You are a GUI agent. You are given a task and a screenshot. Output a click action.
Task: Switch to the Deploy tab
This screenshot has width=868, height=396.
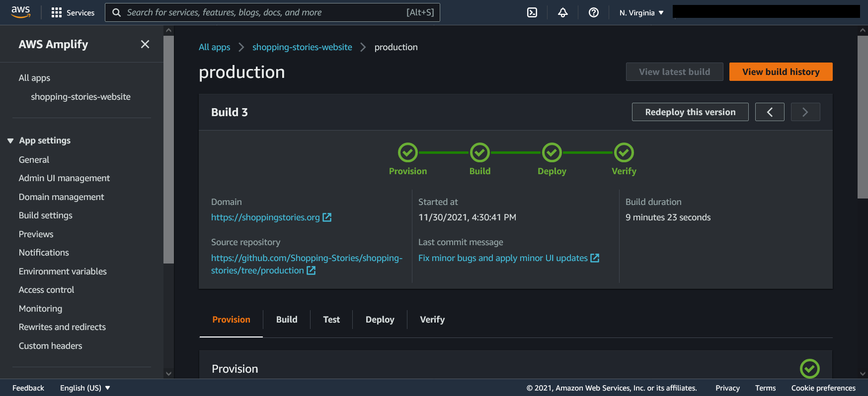pyautogui.click(x=380, y=320)
